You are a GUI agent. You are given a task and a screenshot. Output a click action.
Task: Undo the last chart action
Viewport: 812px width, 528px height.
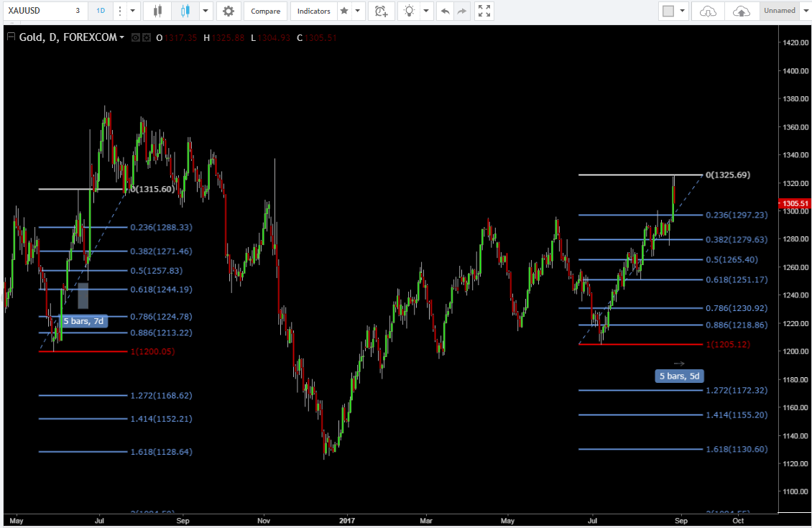446,11
